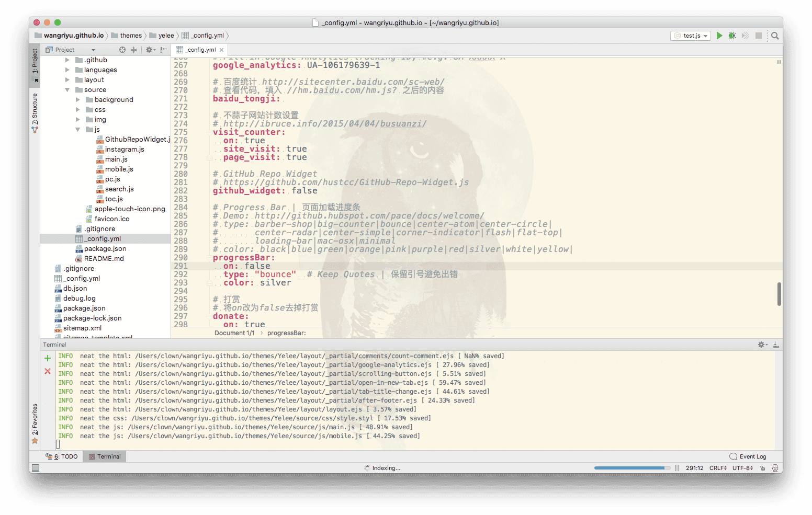Open the inspector hector icon in status bar
812x515 pixels.
coord(775,468)
